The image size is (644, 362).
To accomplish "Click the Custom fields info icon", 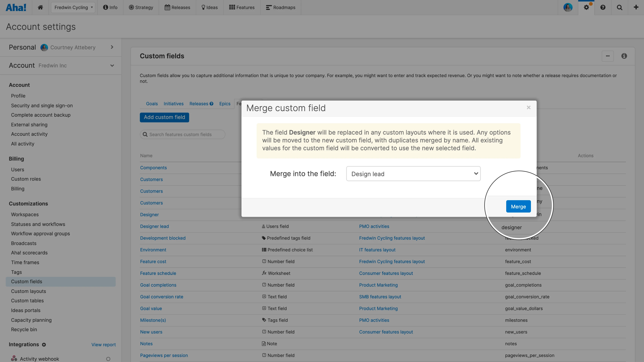I will pos(624,56).
